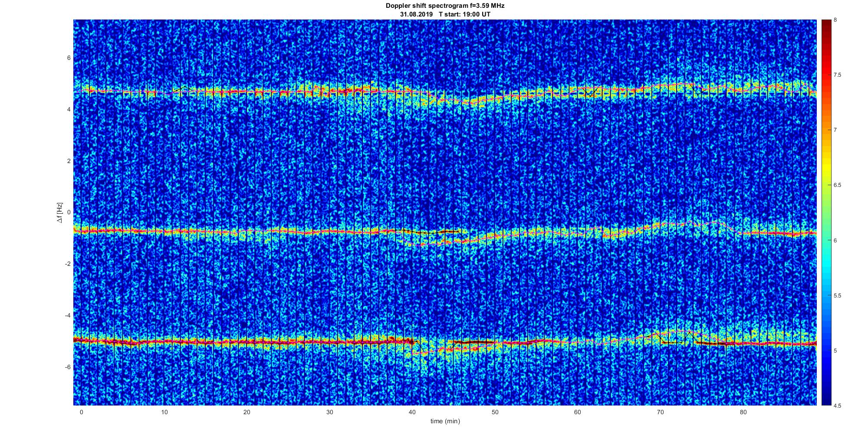Viewport: 868px width, 435px height.
Task: Click the dark blue bottom of the colorbar
Action: click(825, 400)
